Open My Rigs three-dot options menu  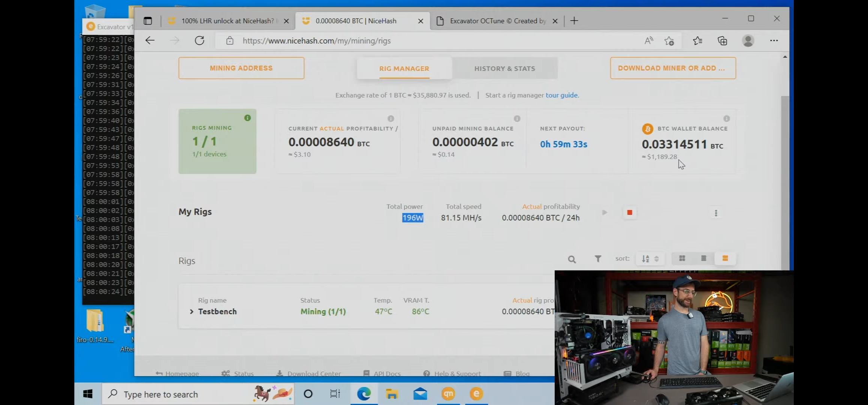click(x=716, y=213)
